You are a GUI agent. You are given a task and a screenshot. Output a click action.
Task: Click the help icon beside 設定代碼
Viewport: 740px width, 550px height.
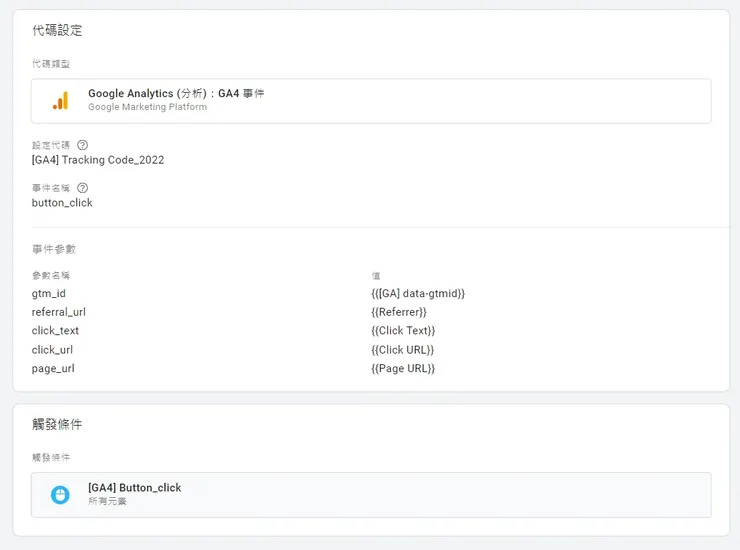coord(82,145)
